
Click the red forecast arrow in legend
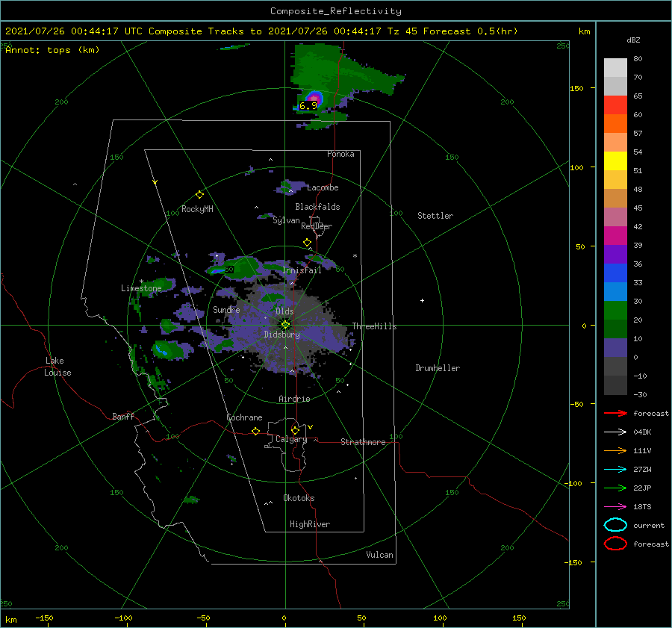(x=615, y=413)
